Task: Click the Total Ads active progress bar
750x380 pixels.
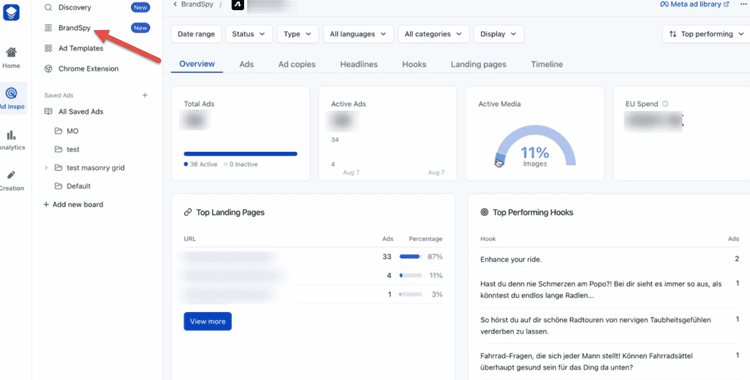Action: click(x=241, y=154)
